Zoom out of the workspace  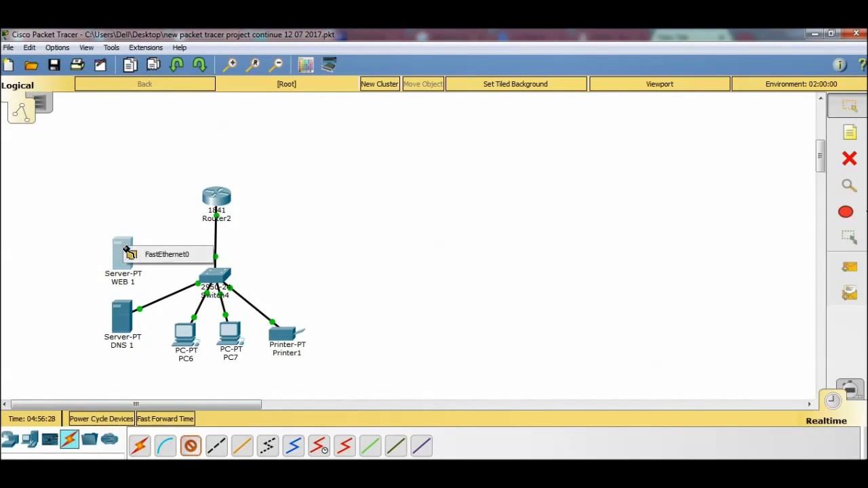[x=277, y=65]
